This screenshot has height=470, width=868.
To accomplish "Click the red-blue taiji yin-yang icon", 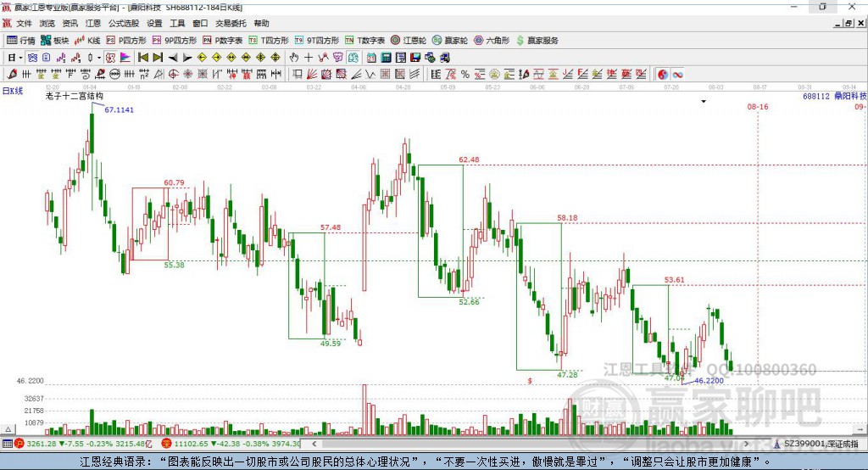I will [x=663, y=75].
